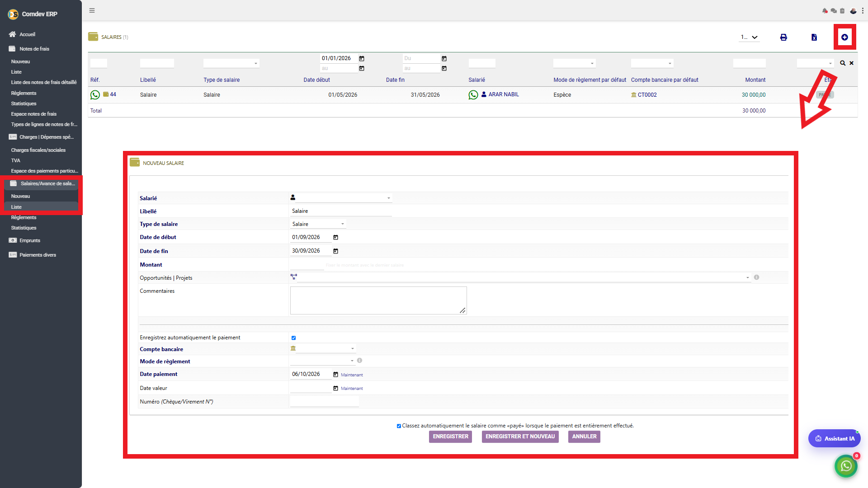The height and width of the screenshot is (488, 868).
Task: Open calendar picker for Date de fin
Action: (x=335, y=251)
